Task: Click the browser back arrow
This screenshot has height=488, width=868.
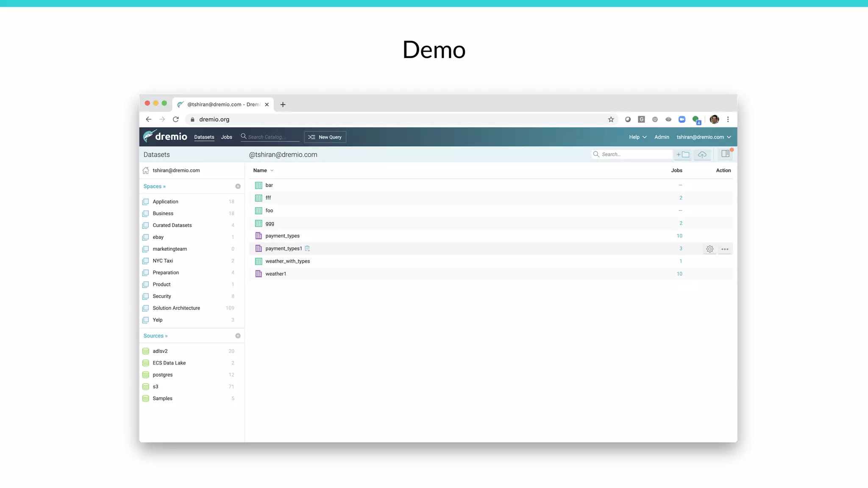Action: (x=148, y=119)
